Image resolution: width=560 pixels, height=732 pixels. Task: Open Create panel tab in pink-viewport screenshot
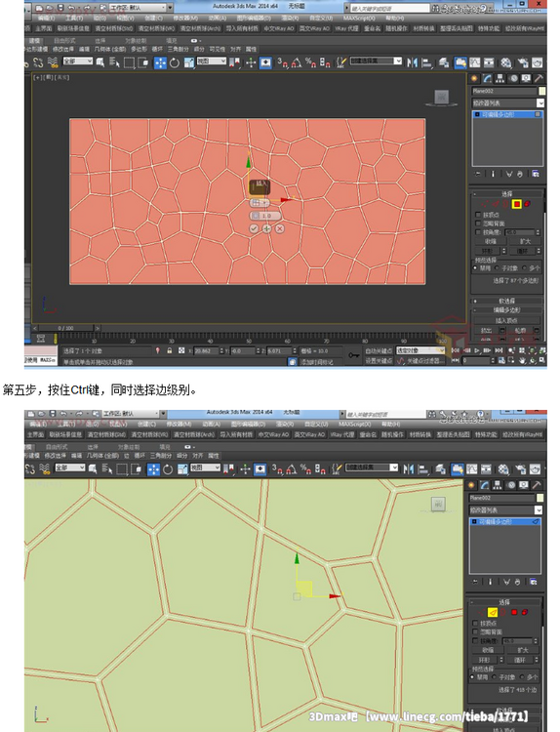click(474, 78)
